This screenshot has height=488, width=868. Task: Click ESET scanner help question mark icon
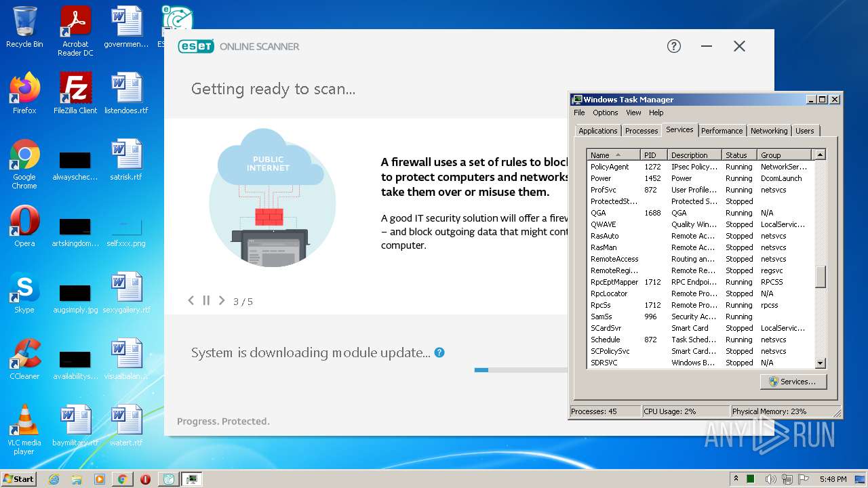[673, 46]
